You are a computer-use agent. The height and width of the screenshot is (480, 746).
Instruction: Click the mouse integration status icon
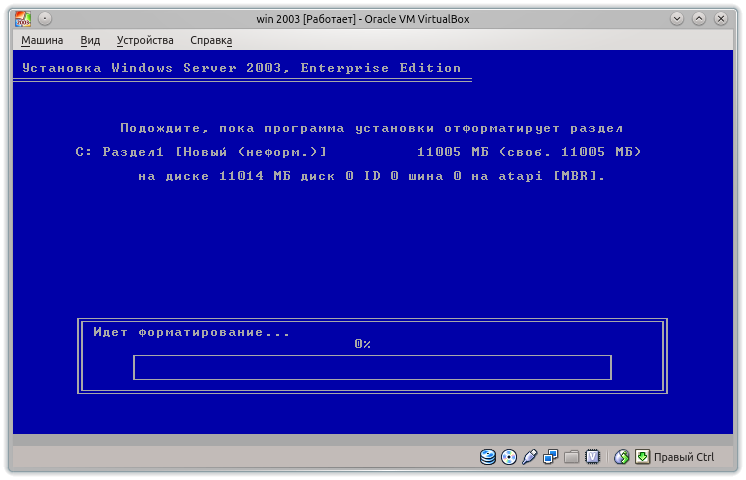[x=621, y=457]
